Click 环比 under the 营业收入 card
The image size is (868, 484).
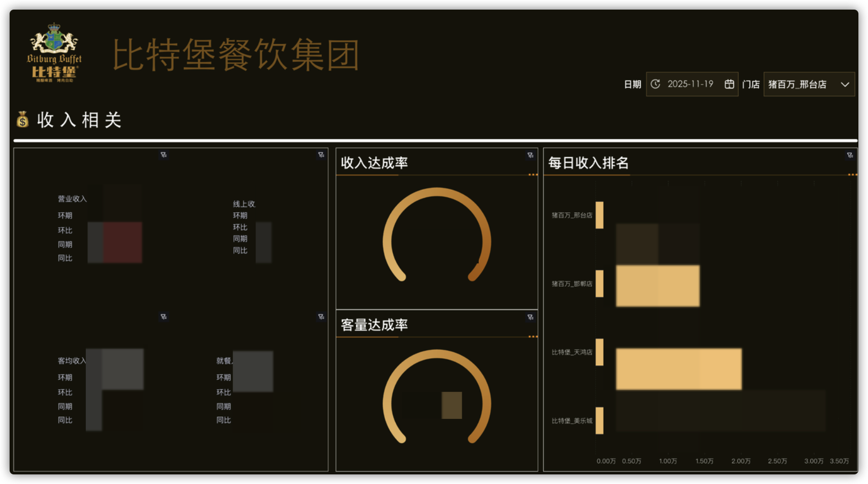click(x=65, y=230)
